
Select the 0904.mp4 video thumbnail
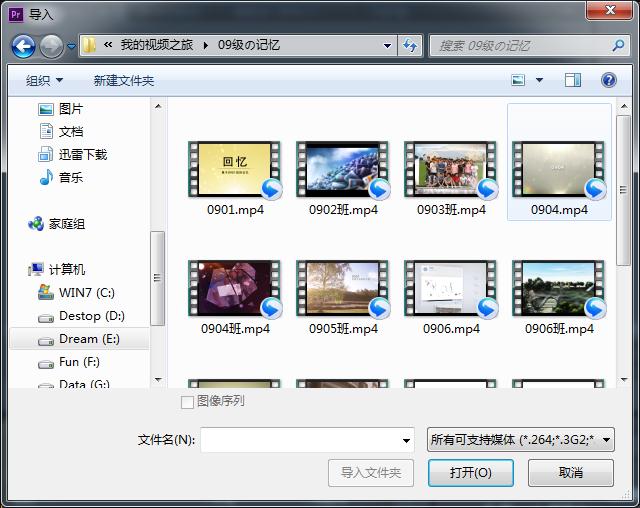559,169
